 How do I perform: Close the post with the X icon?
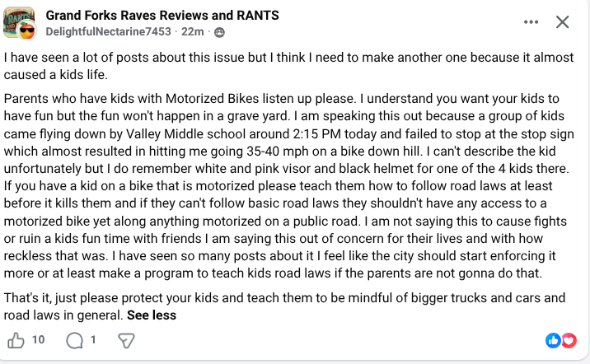coord(562,21)
